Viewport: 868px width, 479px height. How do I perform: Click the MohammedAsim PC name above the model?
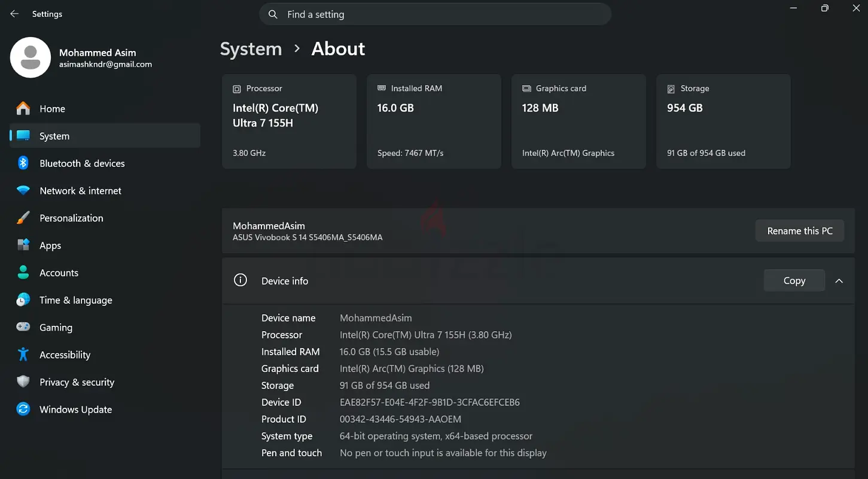click(x=269, y=226)
